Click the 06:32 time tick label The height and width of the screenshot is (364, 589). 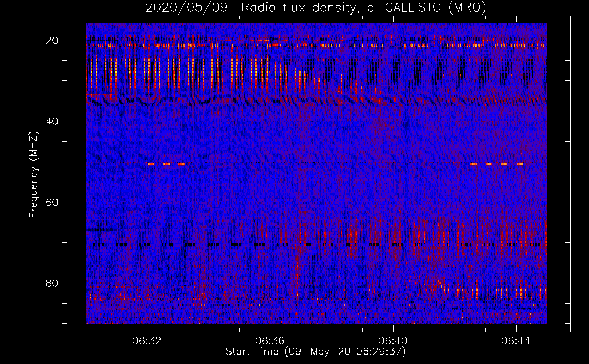[x=147, y=341]
